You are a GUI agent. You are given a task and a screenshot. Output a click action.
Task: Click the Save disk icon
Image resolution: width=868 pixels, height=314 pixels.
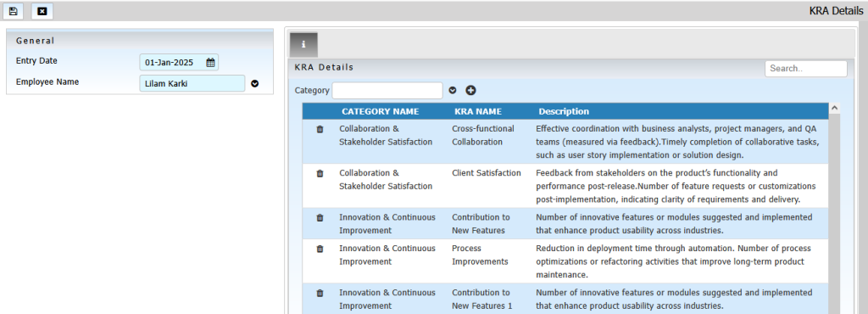point(14,11)
